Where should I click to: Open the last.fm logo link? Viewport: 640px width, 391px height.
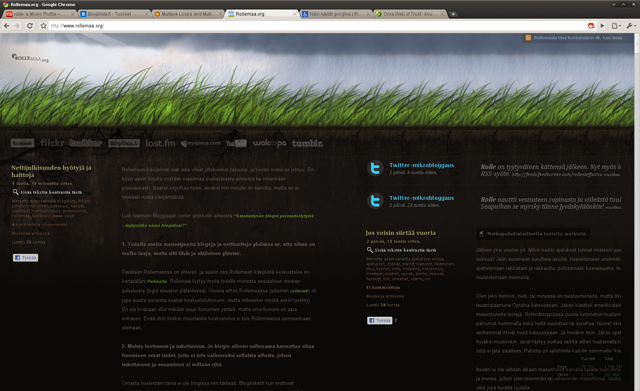(x=160, y=143)
